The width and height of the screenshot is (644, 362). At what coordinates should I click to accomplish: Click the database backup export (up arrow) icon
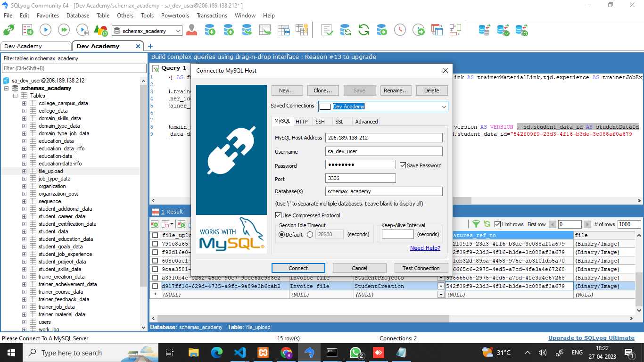point(229,31)
